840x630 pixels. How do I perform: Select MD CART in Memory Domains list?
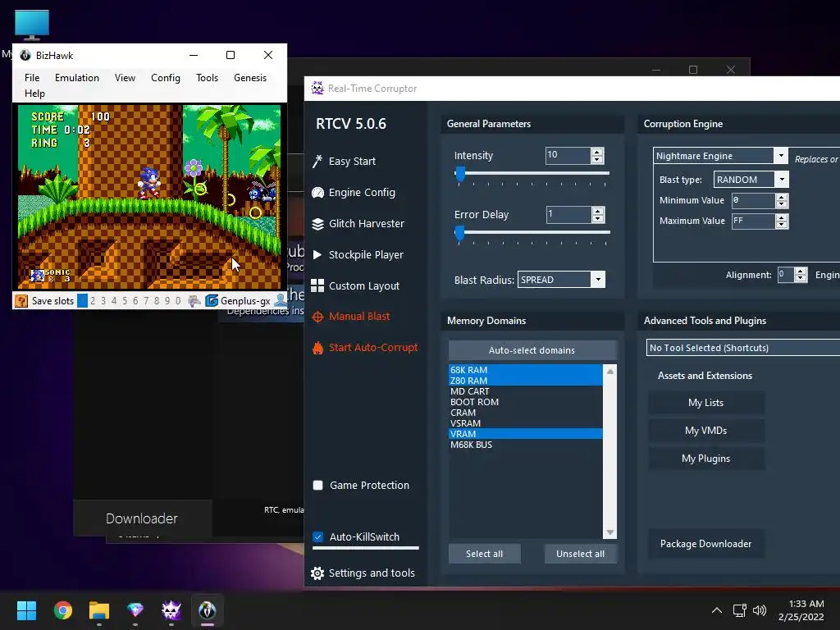click(526, 391)
